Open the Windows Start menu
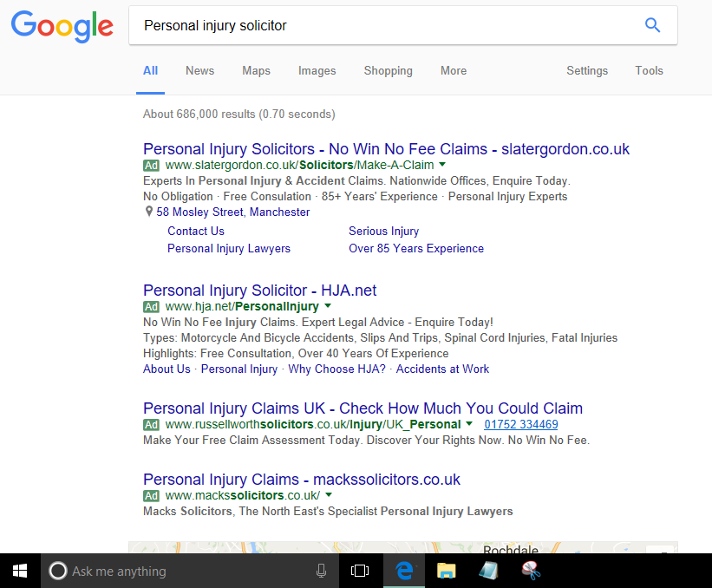Viewport: 712px width, 588px height. (x=20, y=571)
